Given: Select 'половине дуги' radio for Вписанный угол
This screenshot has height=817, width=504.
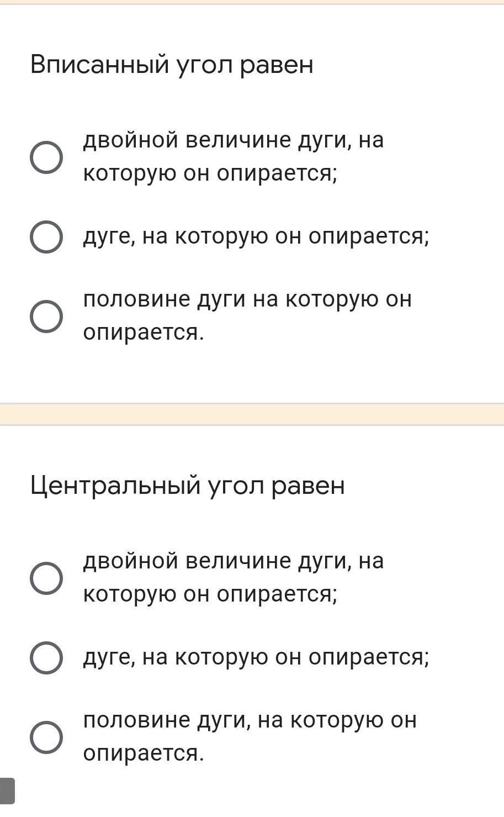Looking at the screenshot, I should pos(46,317).
